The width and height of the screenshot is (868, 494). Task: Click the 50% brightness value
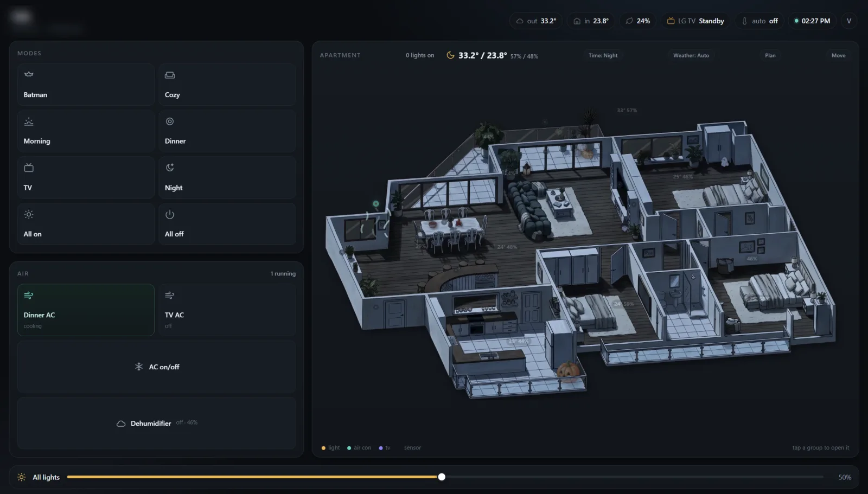coord(845,477)
